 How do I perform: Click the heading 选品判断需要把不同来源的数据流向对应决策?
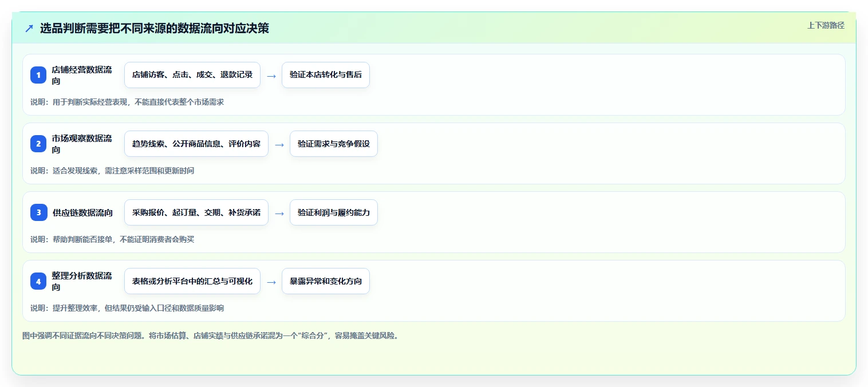coord(155,28)
